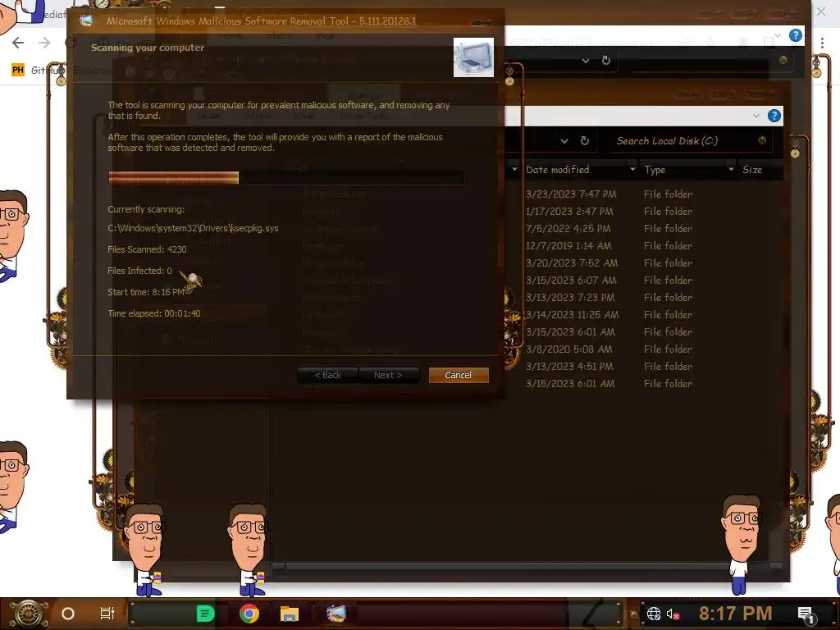
Task: Click the ksecpkg.sys path being scanned
Action: pos(193,228)
